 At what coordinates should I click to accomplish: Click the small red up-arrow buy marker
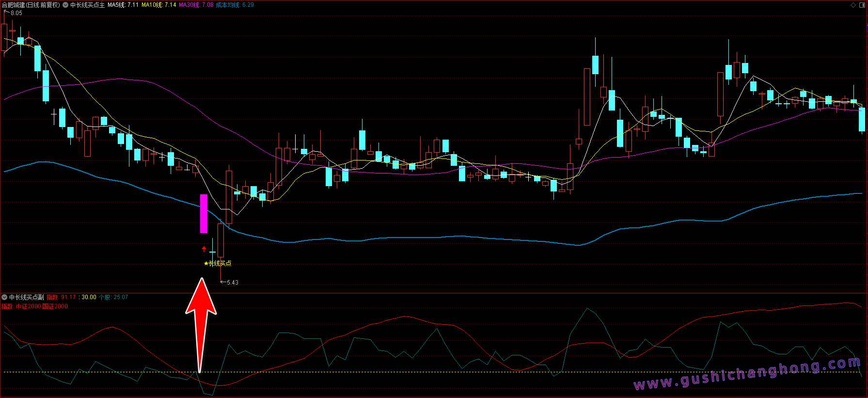(204, 249)
